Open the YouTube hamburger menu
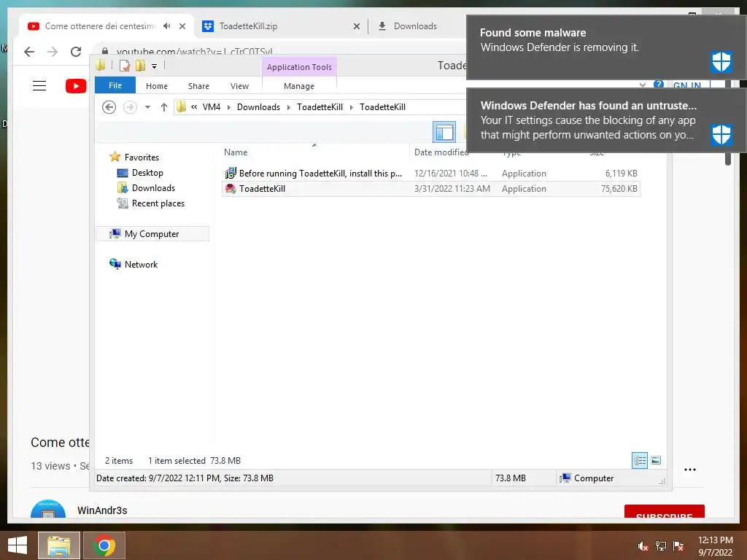Image resolution: width=747 pixels, height=560 pixels. (39, 86)
